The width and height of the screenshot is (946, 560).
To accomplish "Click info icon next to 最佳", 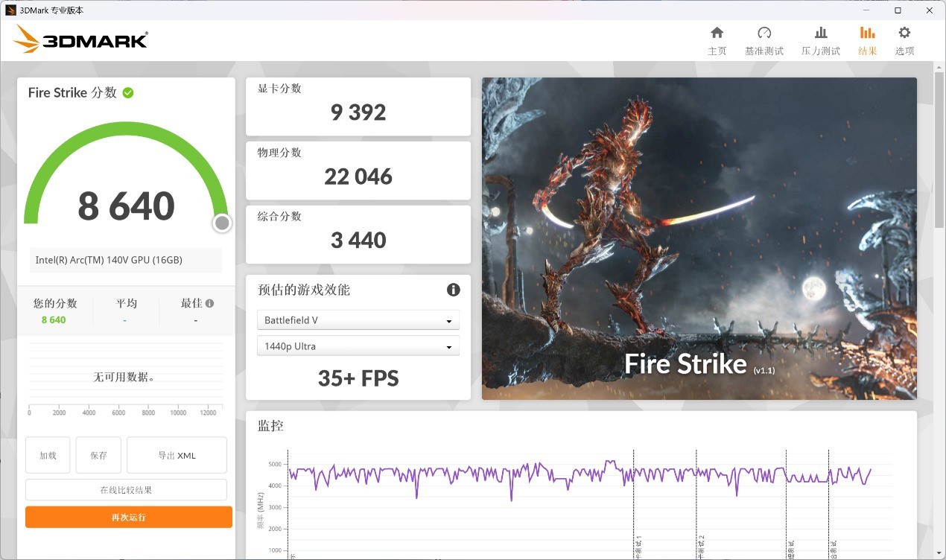I will [210, 303].
